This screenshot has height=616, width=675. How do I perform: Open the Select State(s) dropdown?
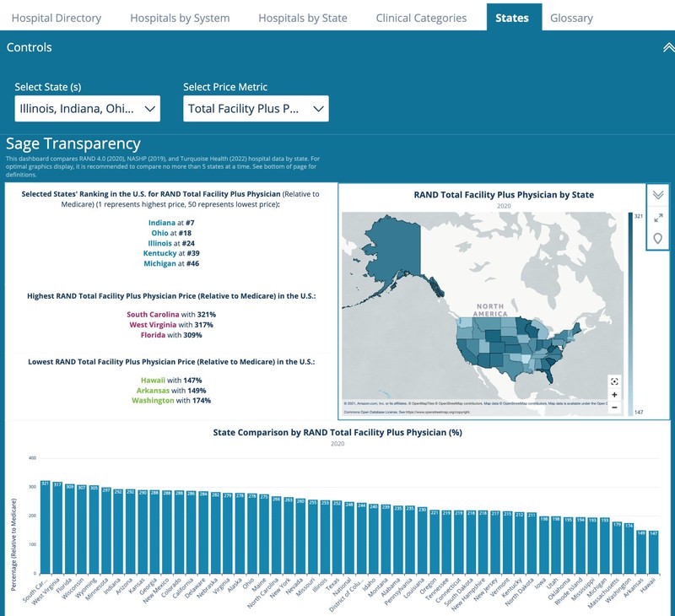(x=88, y=109)
